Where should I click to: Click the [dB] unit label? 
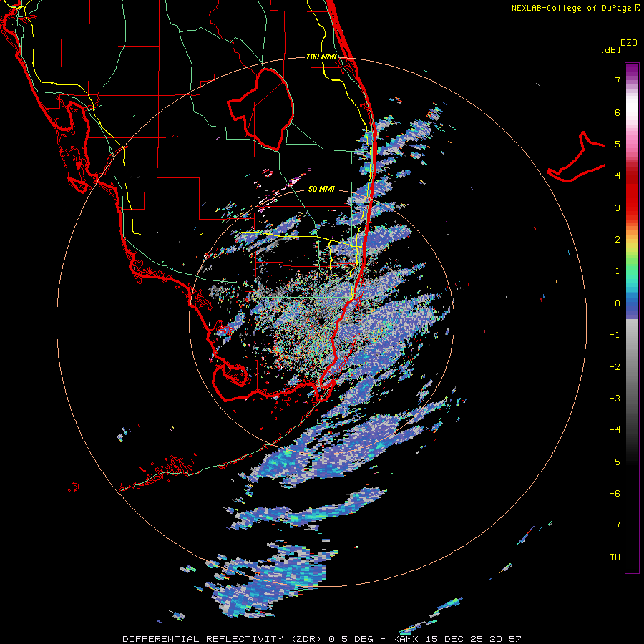click(610, 49)
